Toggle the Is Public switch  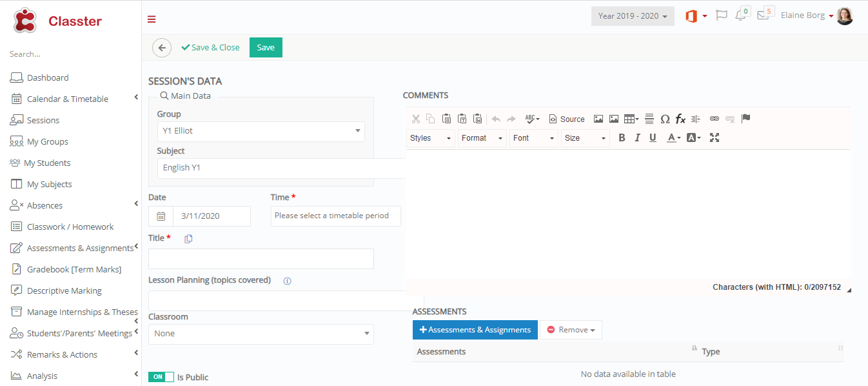[x=161, y=377]
